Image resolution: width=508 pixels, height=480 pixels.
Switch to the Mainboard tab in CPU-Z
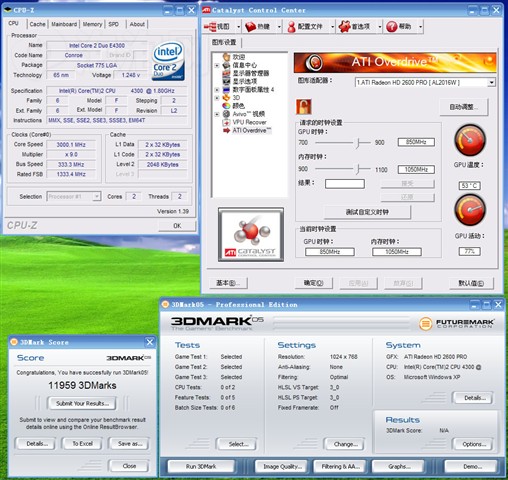tap(64, 24)
